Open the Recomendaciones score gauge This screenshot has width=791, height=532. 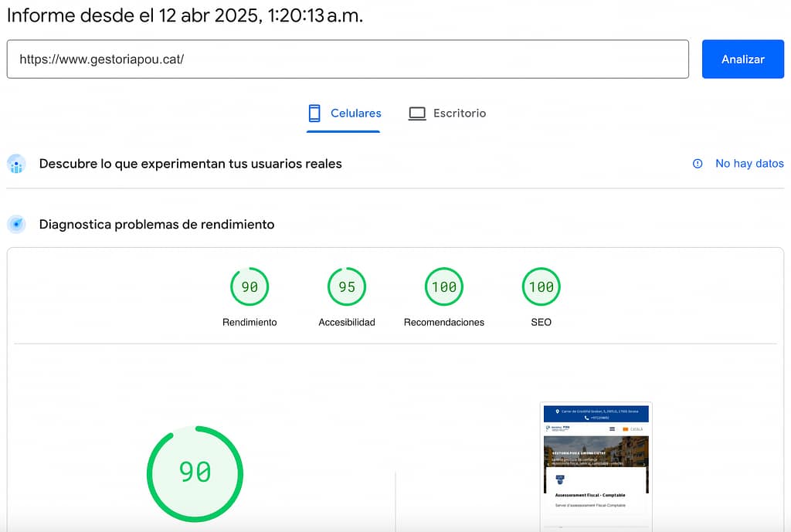click(444, 287)
